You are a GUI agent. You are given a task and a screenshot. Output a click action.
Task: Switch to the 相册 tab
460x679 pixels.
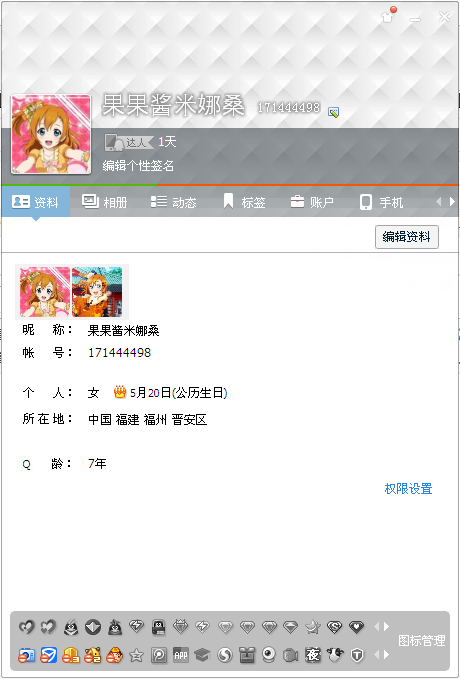[x=104, y=202]
